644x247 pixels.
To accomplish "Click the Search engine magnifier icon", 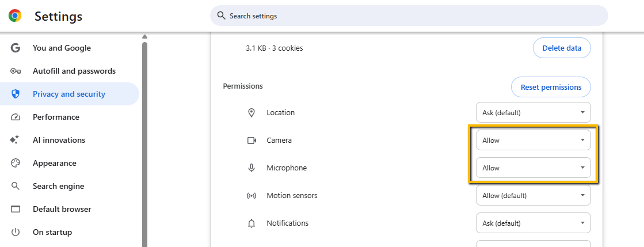I will click(x=16, y=186).
